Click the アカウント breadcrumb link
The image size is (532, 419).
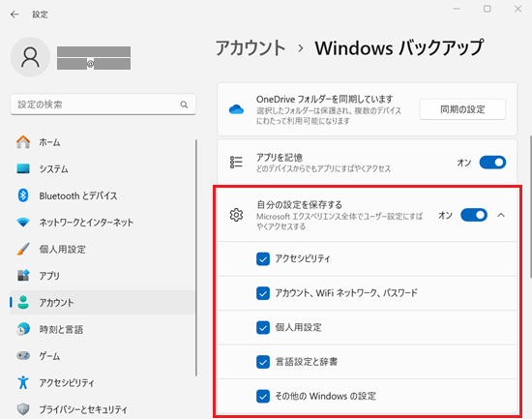(x=251, y=47)
